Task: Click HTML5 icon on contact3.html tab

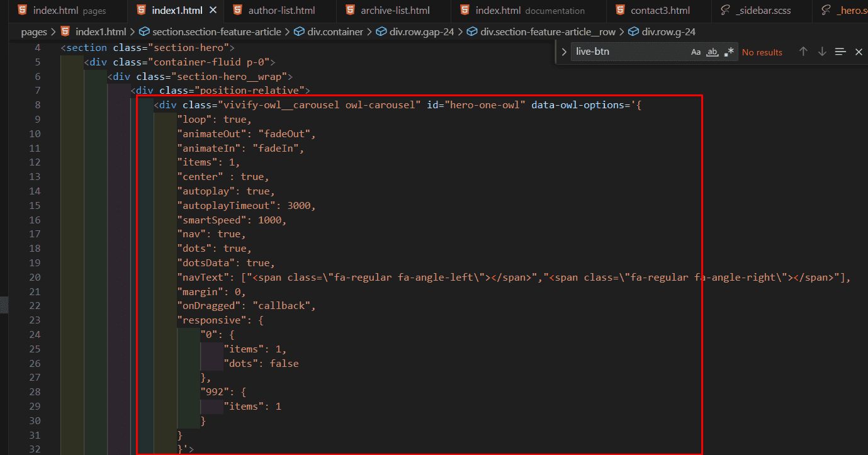Action: coord(619,10)
